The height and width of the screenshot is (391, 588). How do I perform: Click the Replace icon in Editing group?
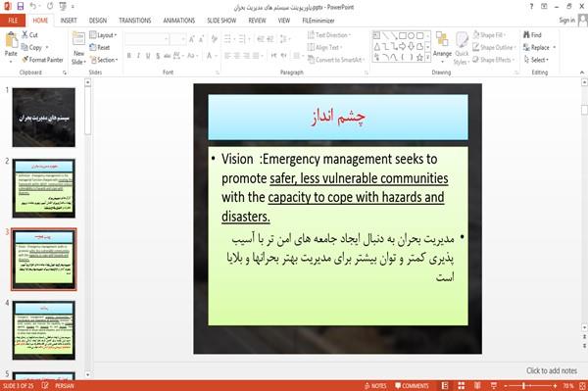[x=526, y=47]
